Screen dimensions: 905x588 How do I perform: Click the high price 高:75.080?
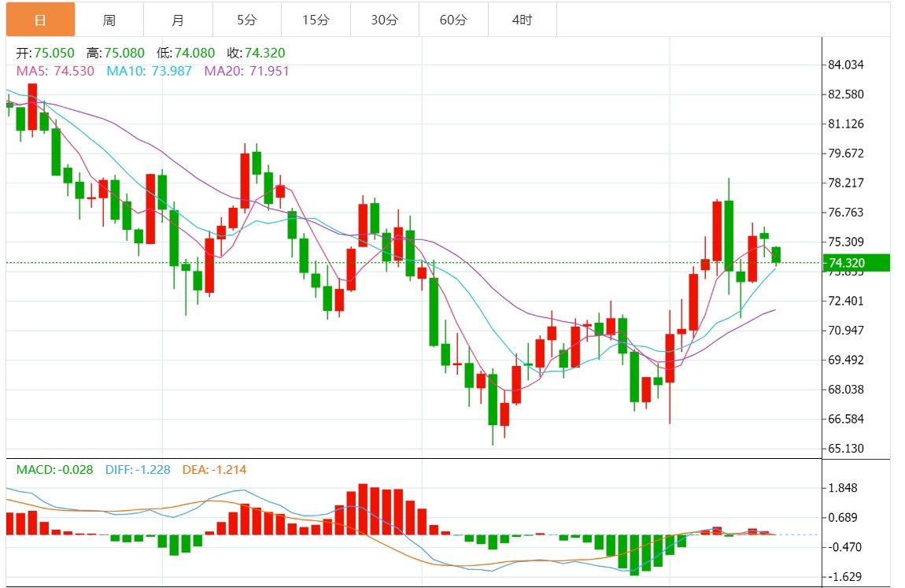point(116,53)
